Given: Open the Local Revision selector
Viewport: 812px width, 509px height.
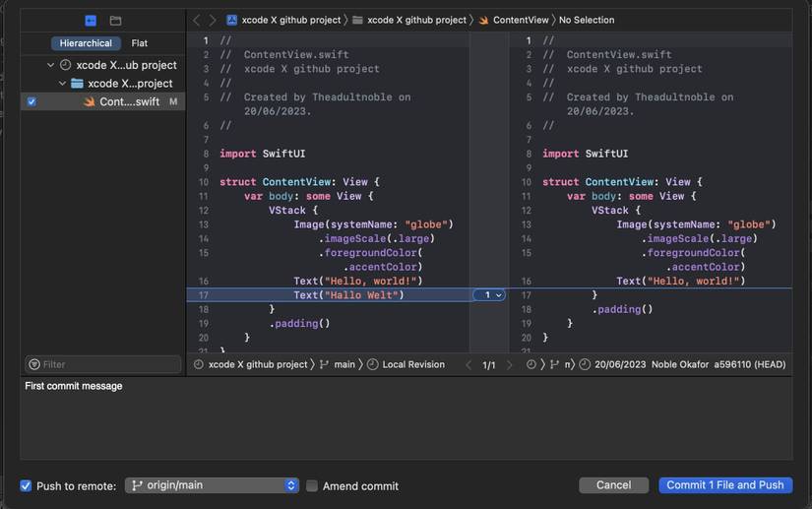Looking at the screenshot, I should [x=413, y=364].
